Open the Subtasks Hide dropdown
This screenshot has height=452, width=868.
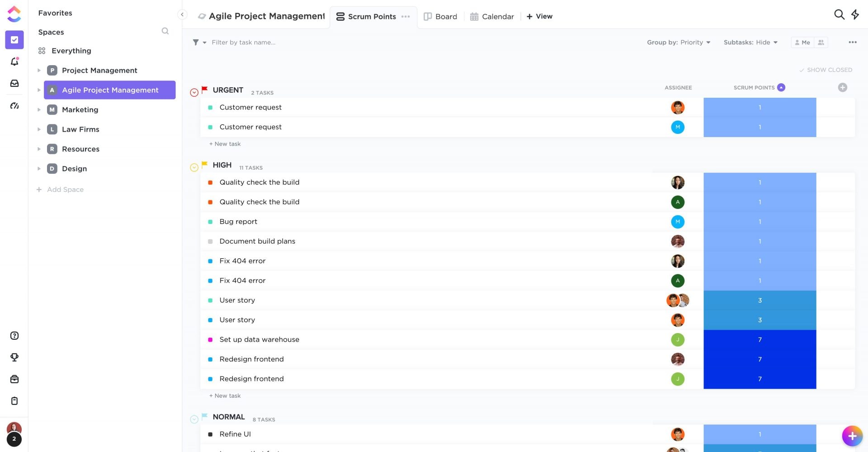click(x=750, y=43)
